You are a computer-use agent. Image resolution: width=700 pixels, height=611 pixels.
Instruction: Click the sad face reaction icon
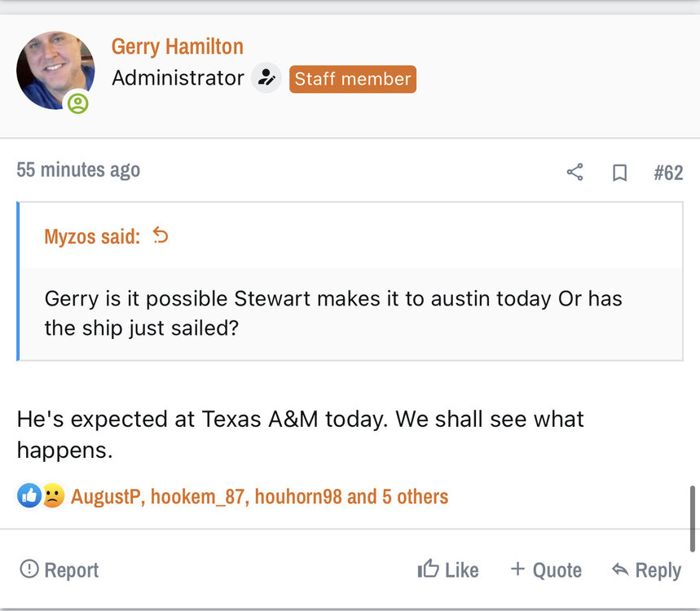(x=53, y=495)
